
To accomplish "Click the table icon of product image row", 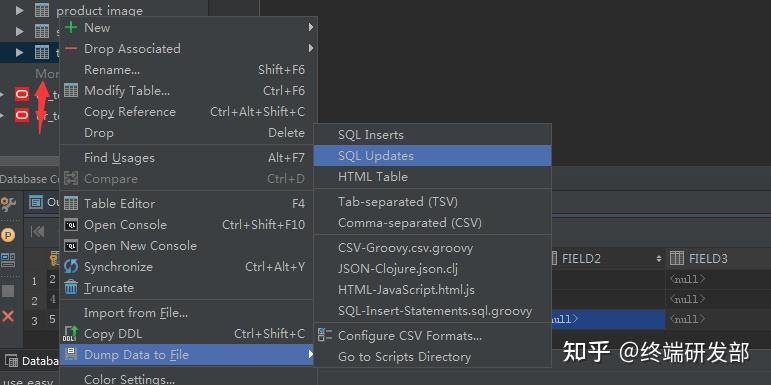I will click(x=42, y=10).
